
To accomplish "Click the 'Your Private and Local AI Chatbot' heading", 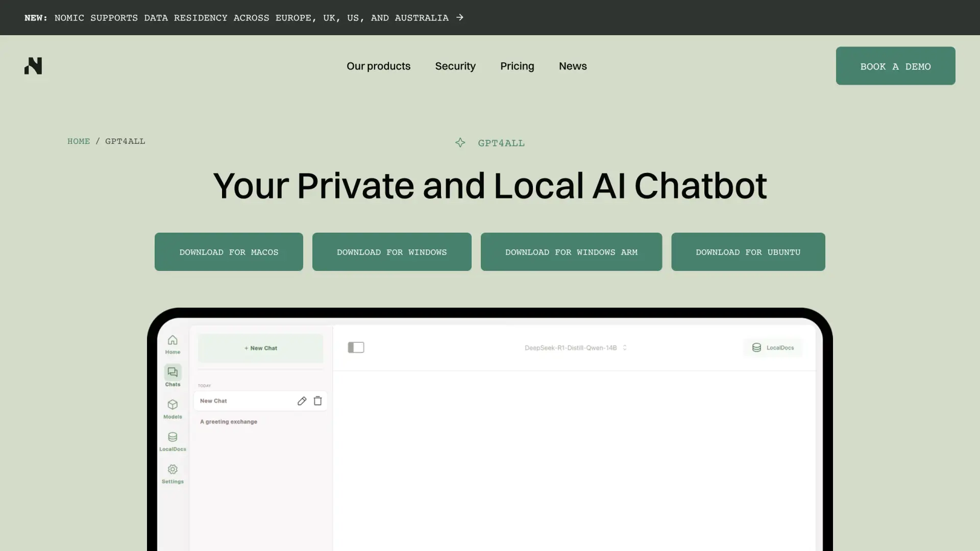I will 490,185.
